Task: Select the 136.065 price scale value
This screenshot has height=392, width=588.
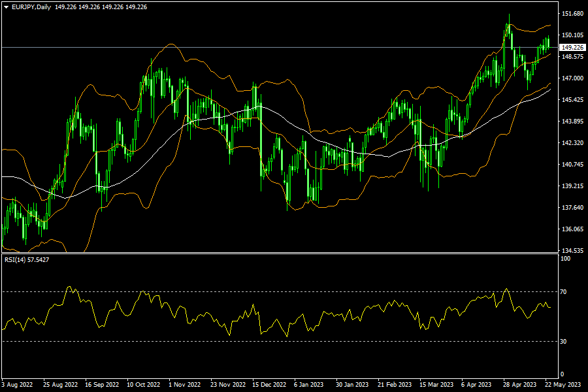Action: coord(572,229)
